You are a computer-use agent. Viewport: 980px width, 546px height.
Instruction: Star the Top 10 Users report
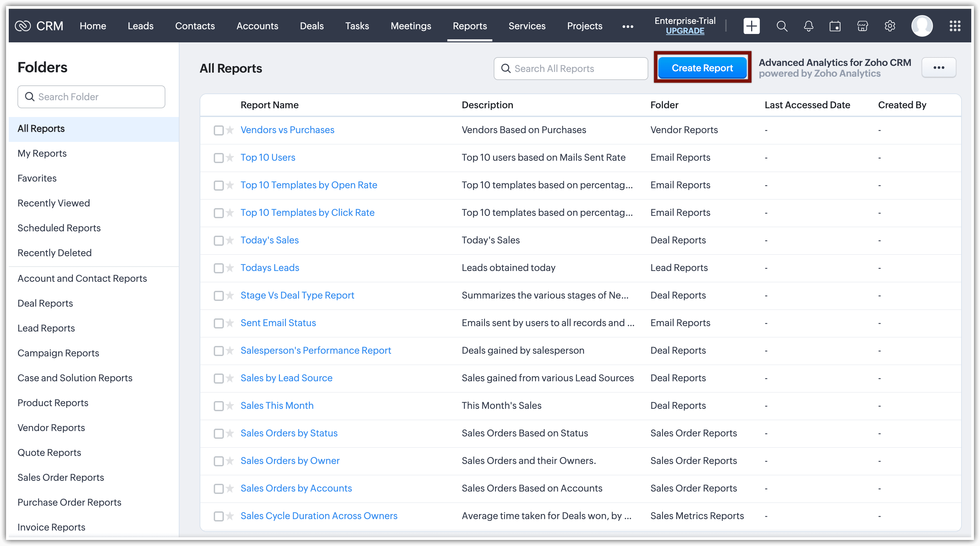[x=230, y=158]
